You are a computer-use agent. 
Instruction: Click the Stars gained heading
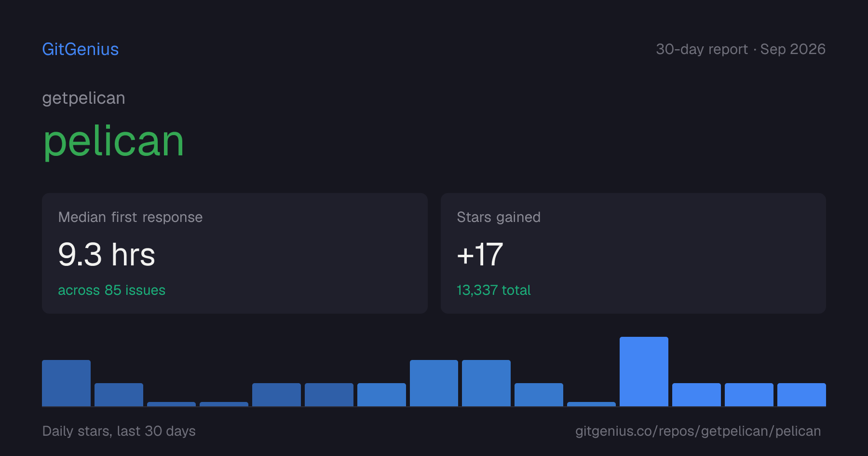[499, 217]
